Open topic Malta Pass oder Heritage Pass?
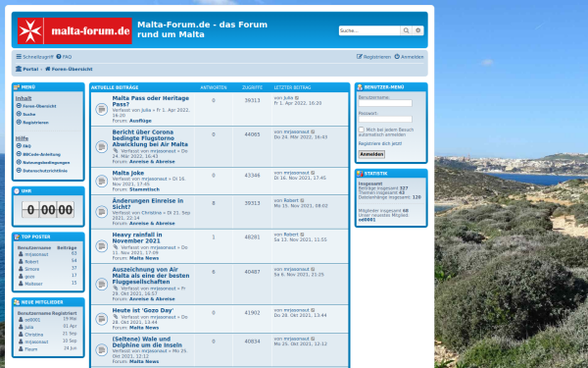Image resolution: width=588 pixels, height=368 pixels. (x=150, y=101)
